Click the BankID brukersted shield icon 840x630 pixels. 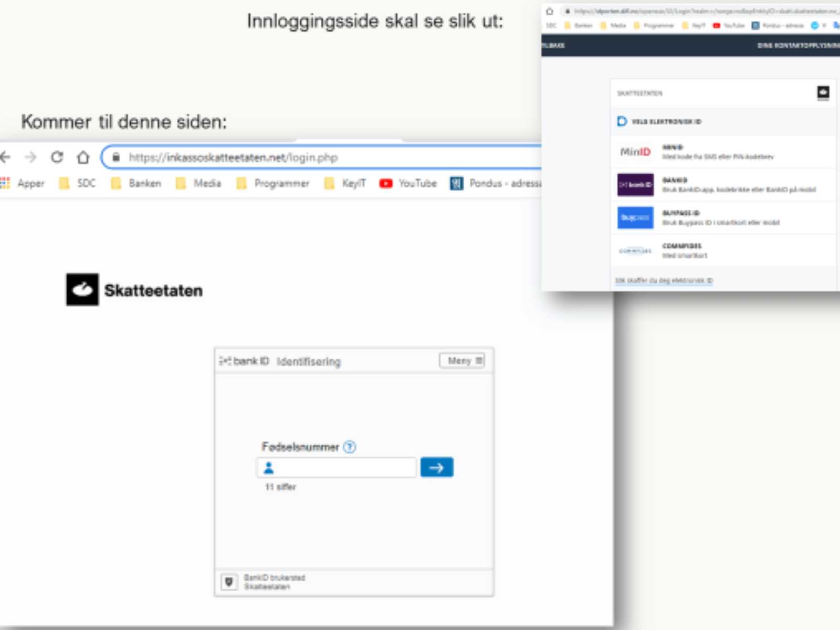229,582
